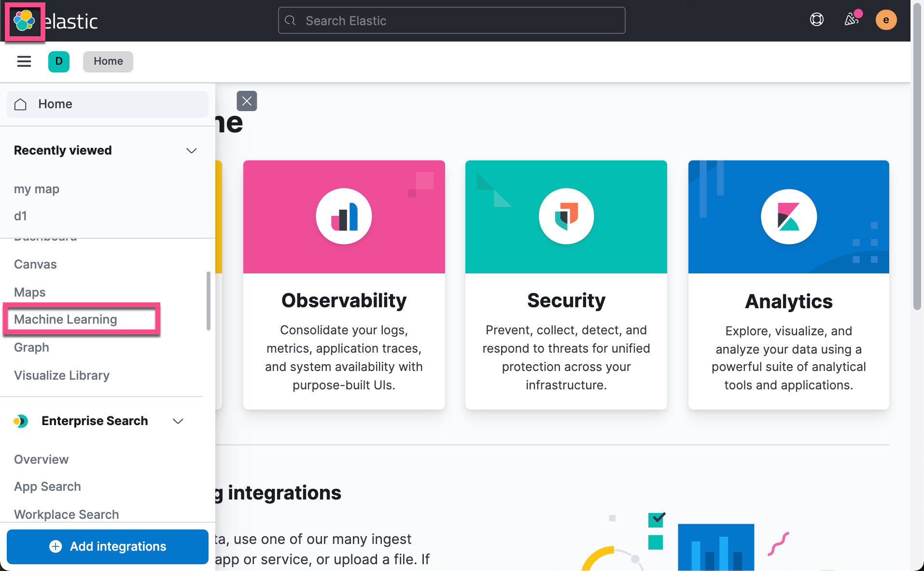Click the Search Elastic input field
This screenshot has width=924, height=571.
click(x=451, y=20)
